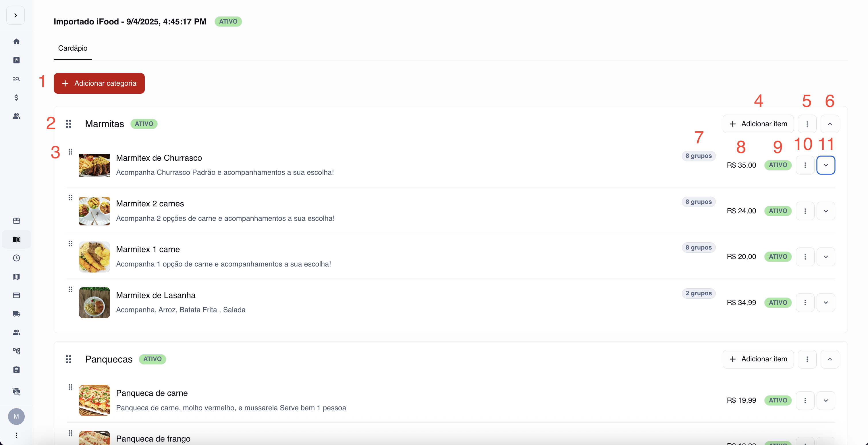
Task: Click the clock icon in sidebar
Action: [16, 258]
